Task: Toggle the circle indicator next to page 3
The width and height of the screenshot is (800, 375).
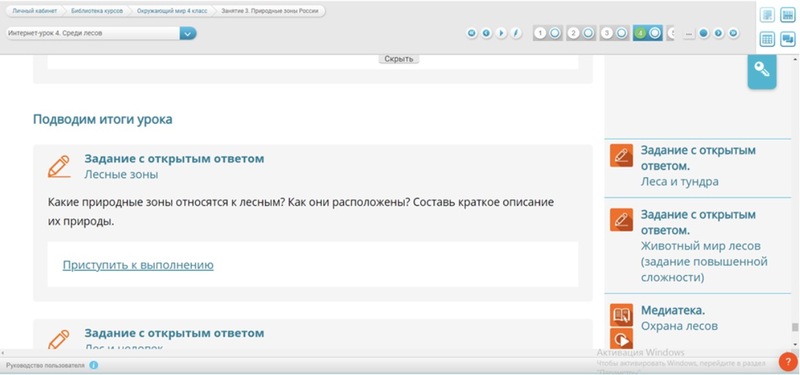Action: [x=621, y=33]
